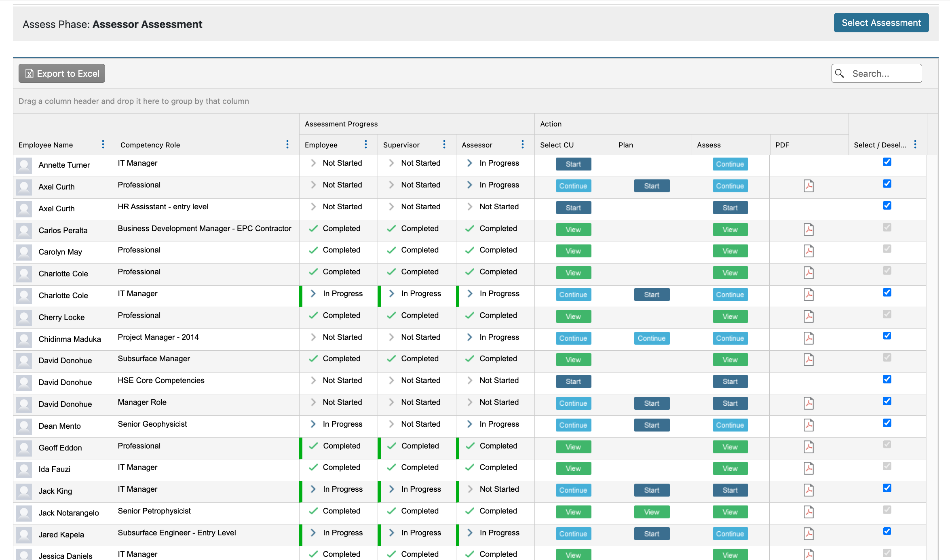Open Ida Fauzi's assessment PDF

pyautogui.click(x=809, y=468)
